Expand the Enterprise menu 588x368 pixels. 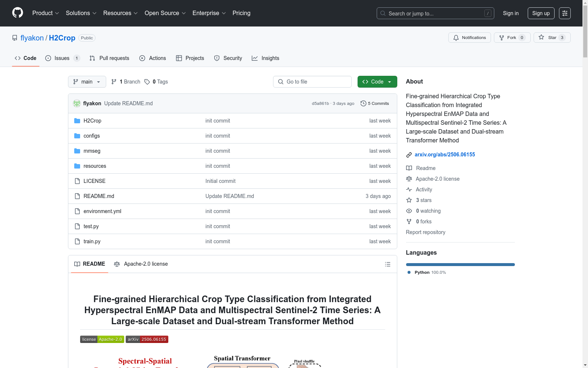[209, 13]
